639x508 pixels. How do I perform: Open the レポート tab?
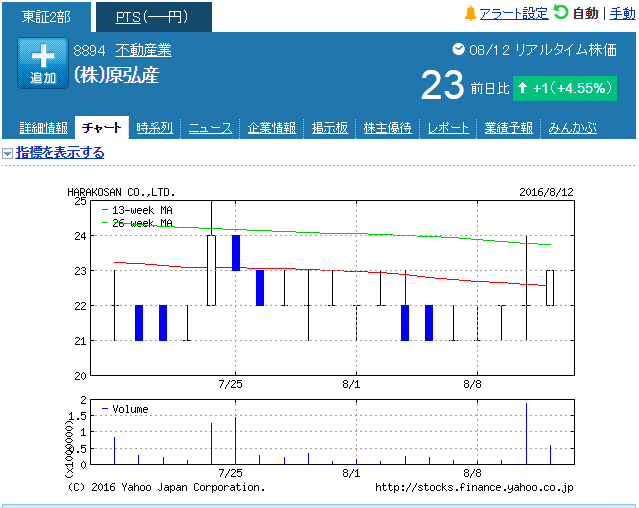448,128
